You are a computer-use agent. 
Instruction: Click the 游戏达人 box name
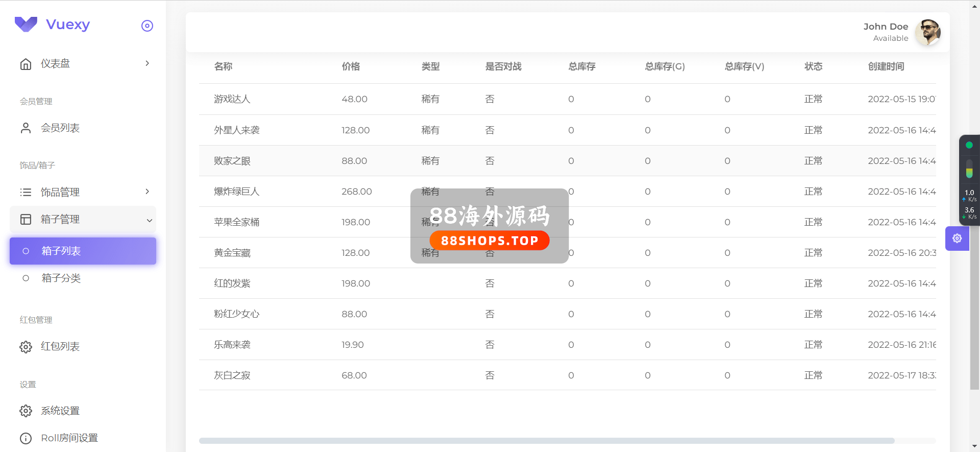232,99
